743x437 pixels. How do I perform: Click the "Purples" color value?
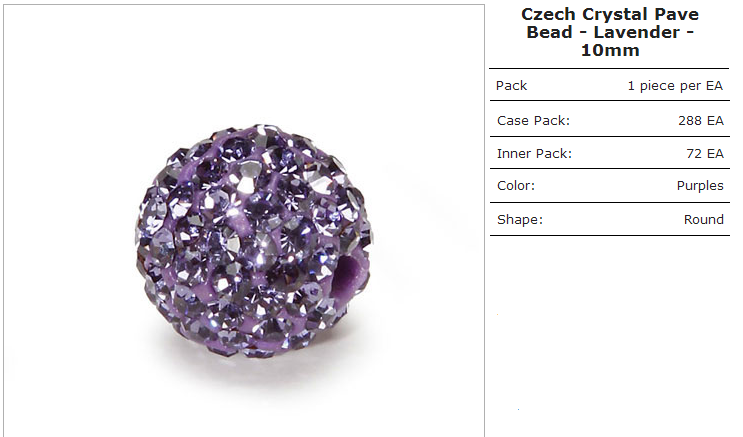pyautogui.click(x=700, y=186)
